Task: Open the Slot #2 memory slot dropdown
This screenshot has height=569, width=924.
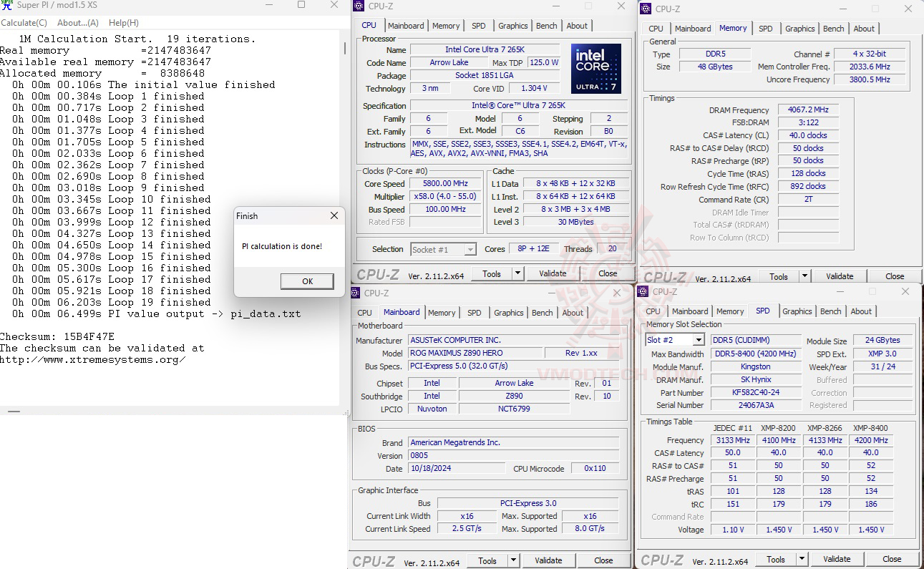Action: pyautogui.click(x=699, y=340)
